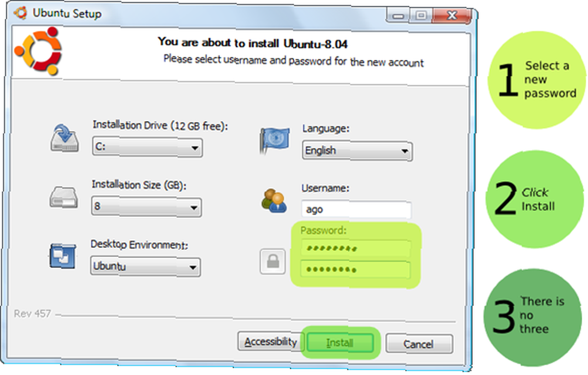Minimize the Ubuntu Setup window

point(398,15)
